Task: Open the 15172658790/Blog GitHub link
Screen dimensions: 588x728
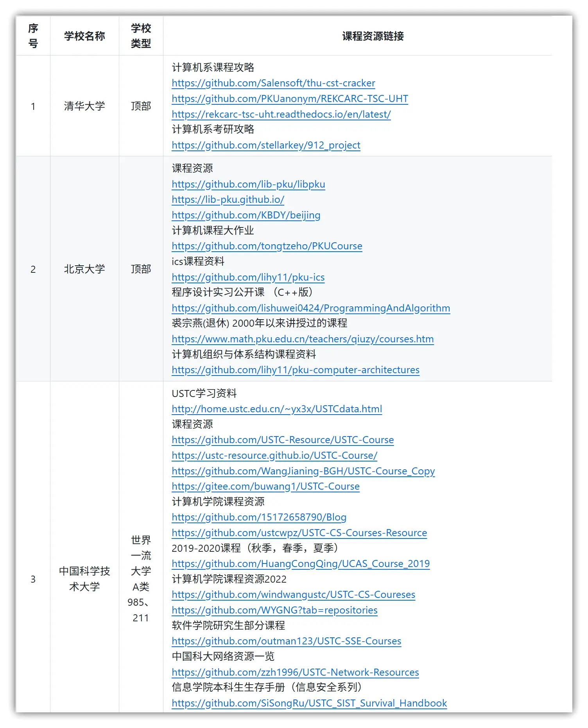Action: 259,517
